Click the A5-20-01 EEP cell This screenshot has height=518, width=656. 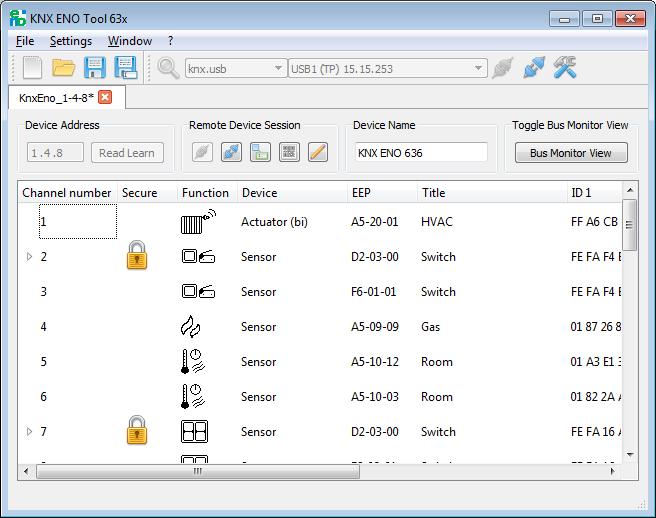pyautogui.click(x=374, y=222)
